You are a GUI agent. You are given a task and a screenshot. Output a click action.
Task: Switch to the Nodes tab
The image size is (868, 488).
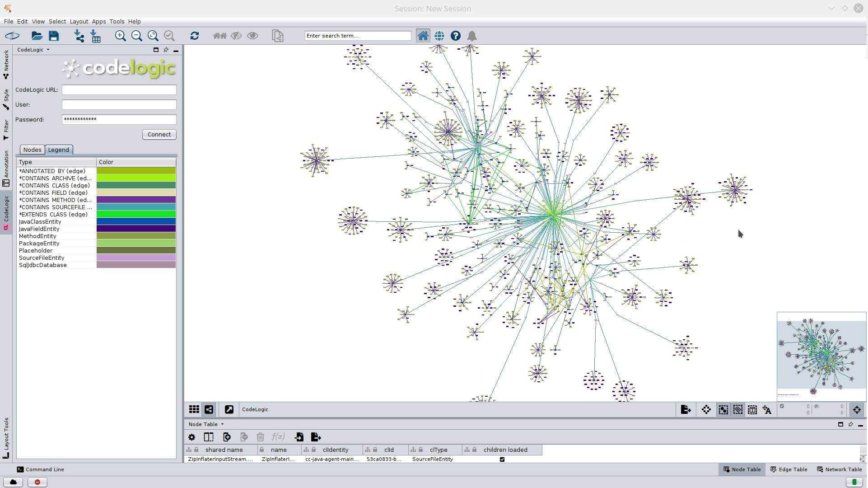[32, 150]
